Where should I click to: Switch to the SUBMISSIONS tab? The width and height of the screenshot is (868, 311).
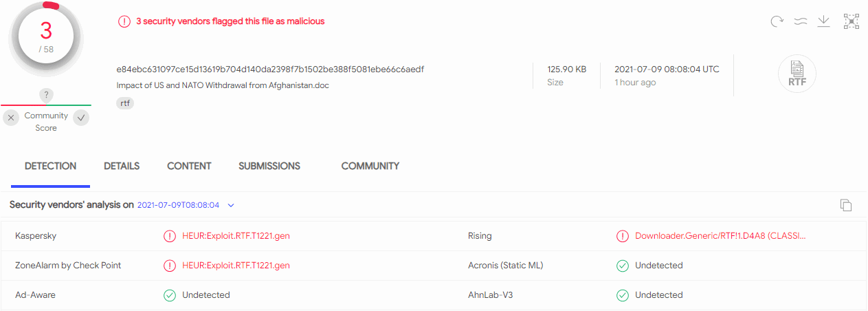pyautogui.click(x=269, y=166)
